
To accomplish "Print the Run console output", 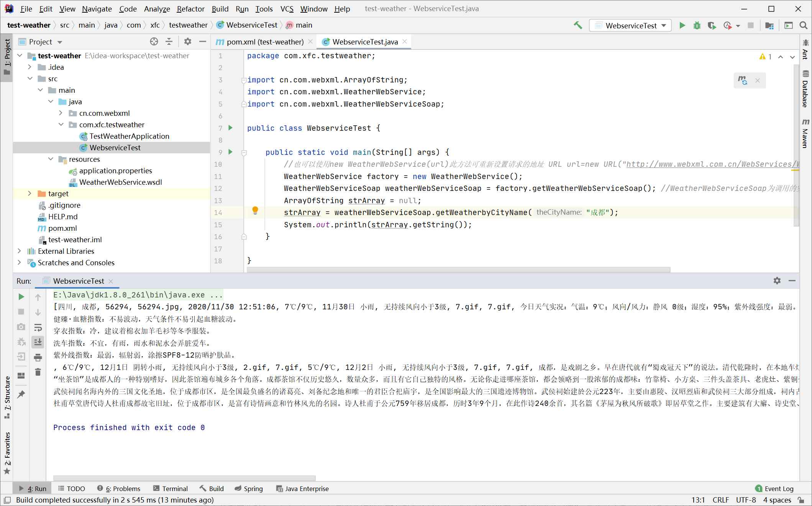I will click(38, 357).
